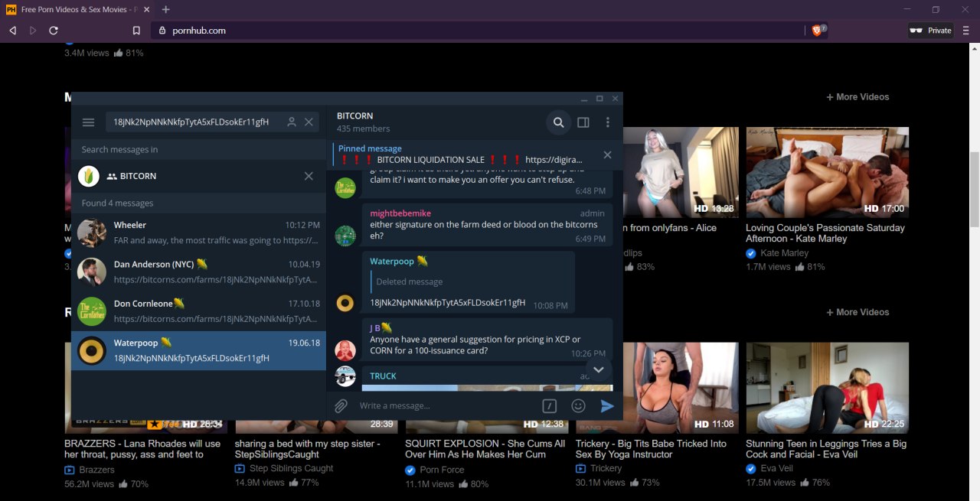980x501 pixels.
Task: Click TRUCK's avatar in the chat
Action: pos(345,376)
